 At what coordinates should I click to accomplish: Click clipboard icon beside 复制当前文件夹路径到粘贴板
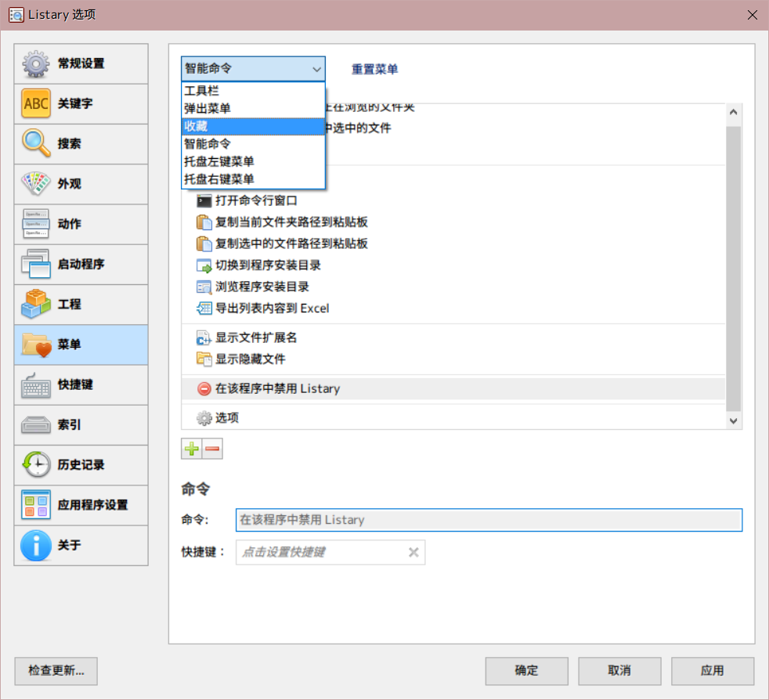pyautogui.click(x=204, y=222)
